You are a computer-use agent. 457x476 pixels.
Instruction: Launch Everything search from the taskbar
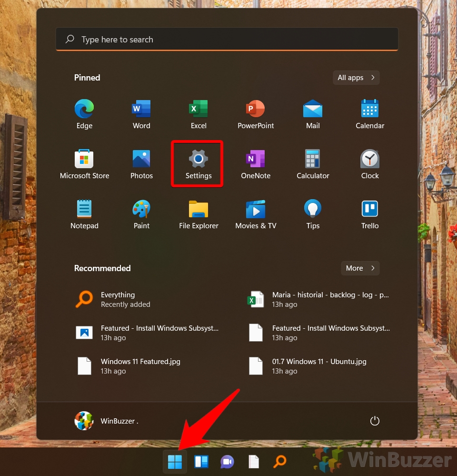279,461
